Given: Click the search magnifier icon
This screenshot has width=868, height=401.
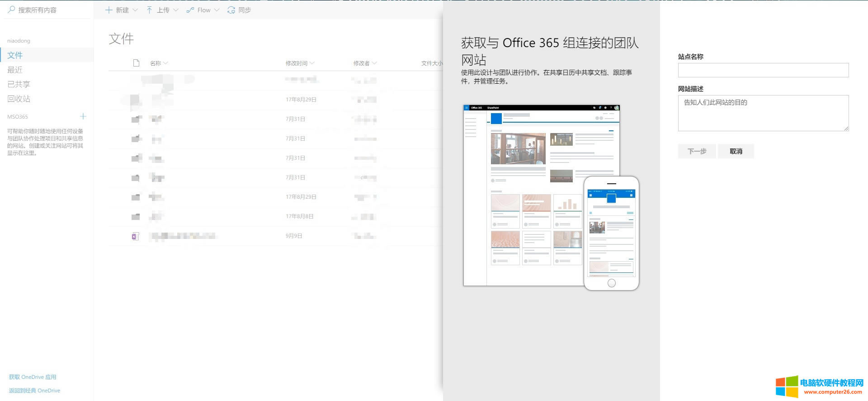Looking at the screenshot, I should point(12,10).
